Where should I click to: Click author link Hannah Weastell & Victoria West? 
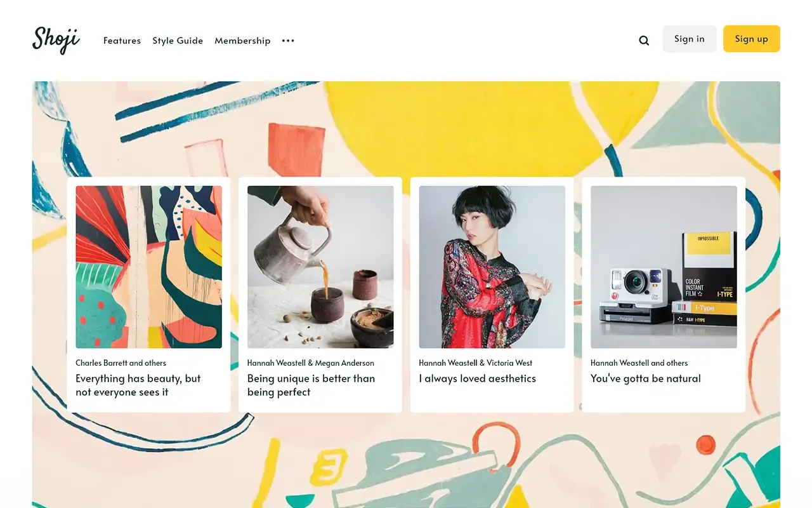click(x=476, y=363)
